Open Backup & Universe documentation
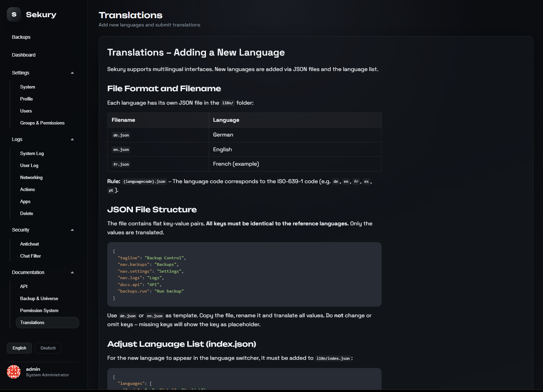The width and height of the screenshot is (543, 392). (39, 298)
